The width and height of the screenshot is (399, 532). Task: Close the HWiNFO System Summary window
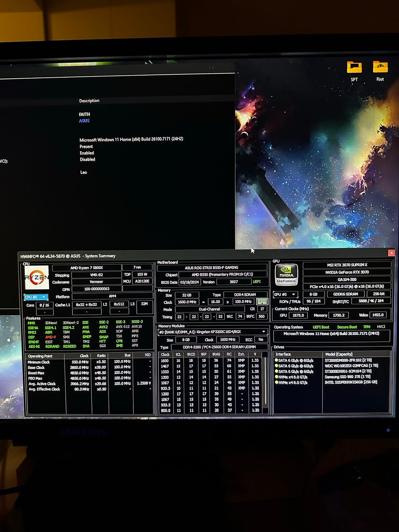pos(391,253)
